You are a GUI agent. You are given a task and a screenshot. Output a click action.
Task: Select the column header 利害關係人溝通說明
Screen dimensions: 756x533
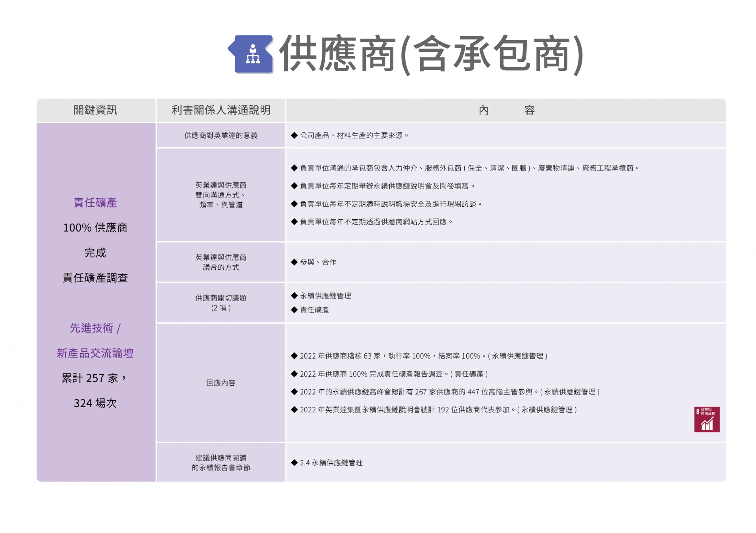(x=221, y=110)
